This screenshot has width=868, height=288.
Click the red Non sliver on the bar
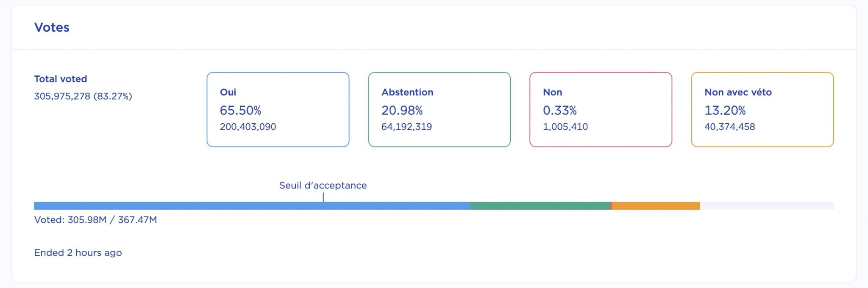click(612, 205)
